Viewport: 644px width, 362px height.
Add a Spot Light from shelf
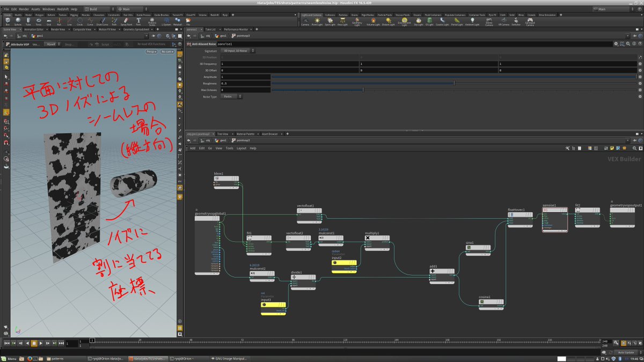[330, 21]
